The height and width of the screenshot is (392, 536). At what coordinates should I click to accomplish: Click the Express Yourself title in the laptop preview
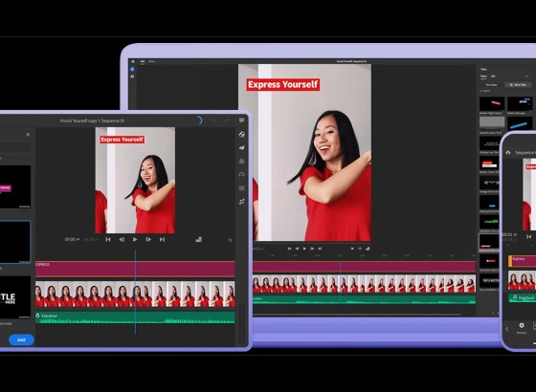(x=283, y=84)
